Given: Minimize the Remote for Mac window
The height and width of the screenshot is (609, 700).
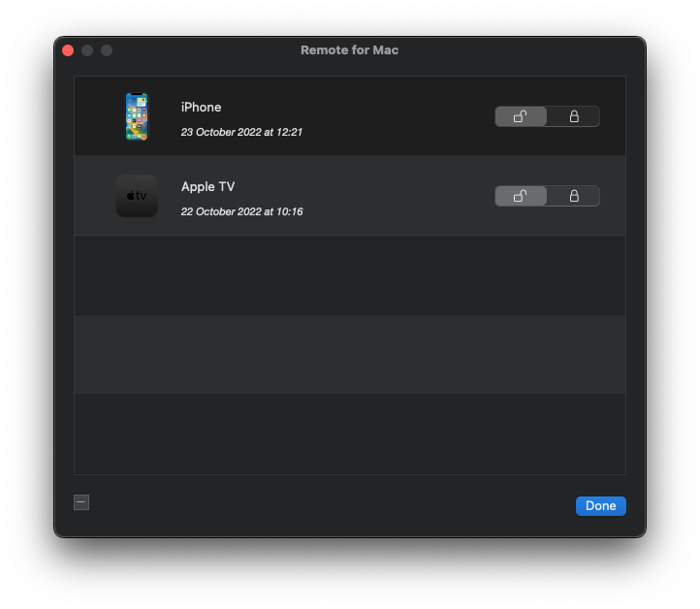Looking at the screenshot, I should [x=87, y=50].
